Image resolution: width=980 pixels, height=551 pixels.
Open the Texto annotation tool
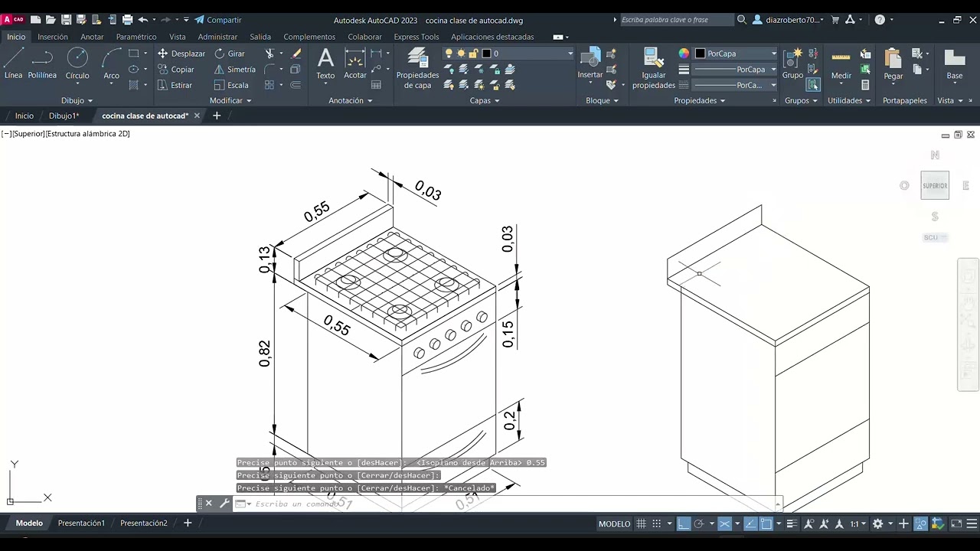[325, 63]
